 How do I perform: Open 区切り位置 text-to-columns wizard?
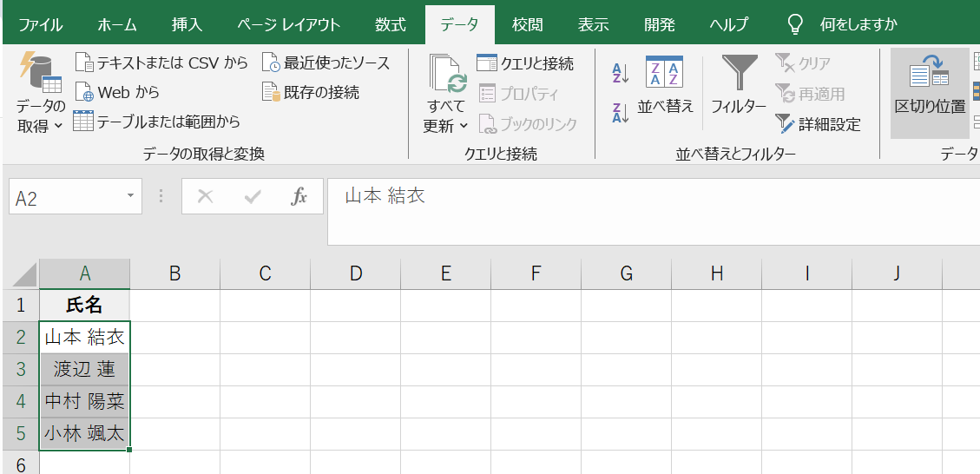click(x=930, y=87)
